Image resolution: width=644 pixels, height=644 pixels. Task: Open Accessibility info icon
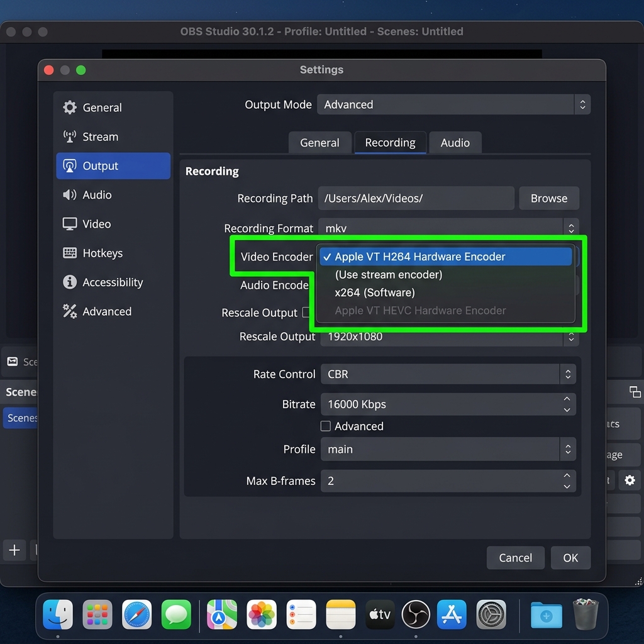69,282
